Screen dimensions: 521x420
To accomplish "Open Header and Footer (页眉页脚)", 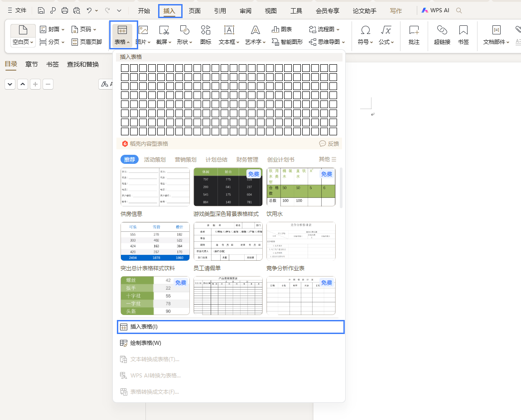I will [87, 42].
